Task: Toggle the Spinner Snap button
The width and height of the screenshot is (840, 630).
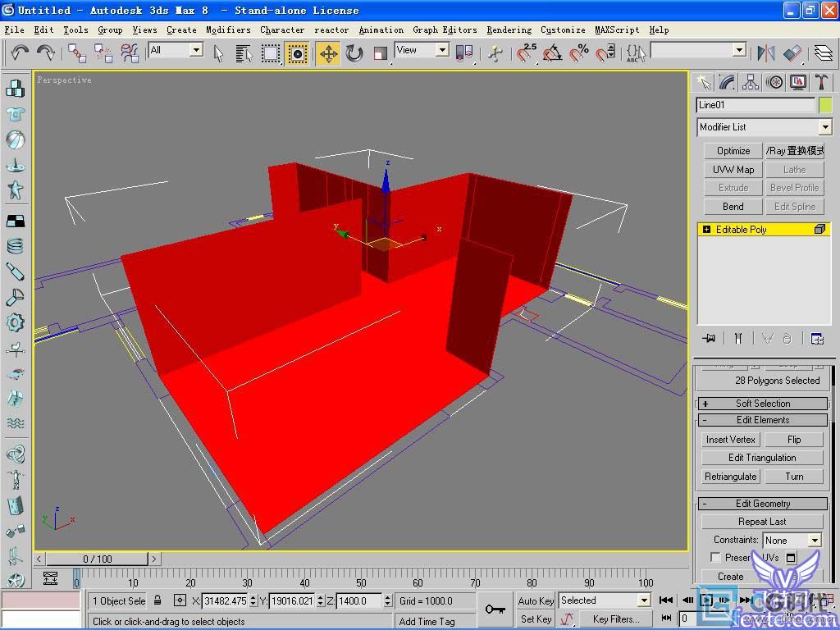Action: point(605,53)
